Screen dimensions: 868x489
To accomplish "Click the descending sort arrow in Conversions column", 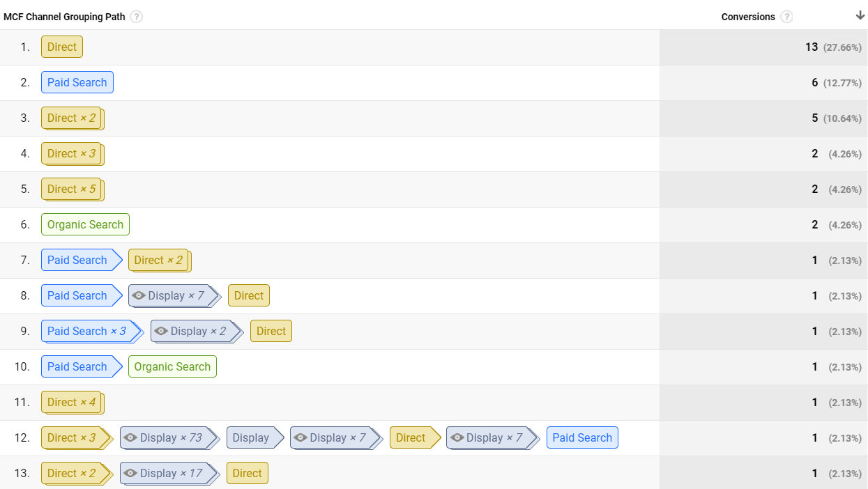I will click(860, 16).
